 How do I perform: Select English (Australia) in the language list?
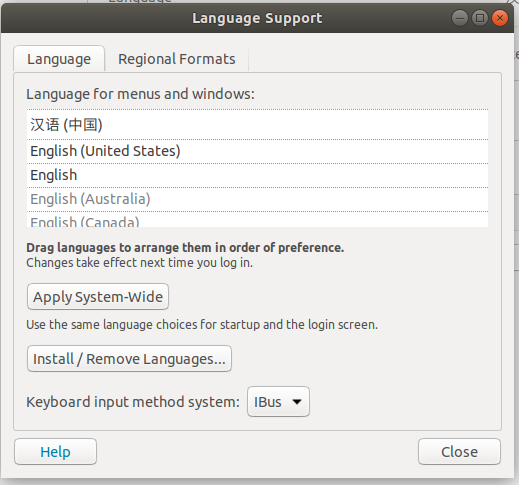point(257,199)
